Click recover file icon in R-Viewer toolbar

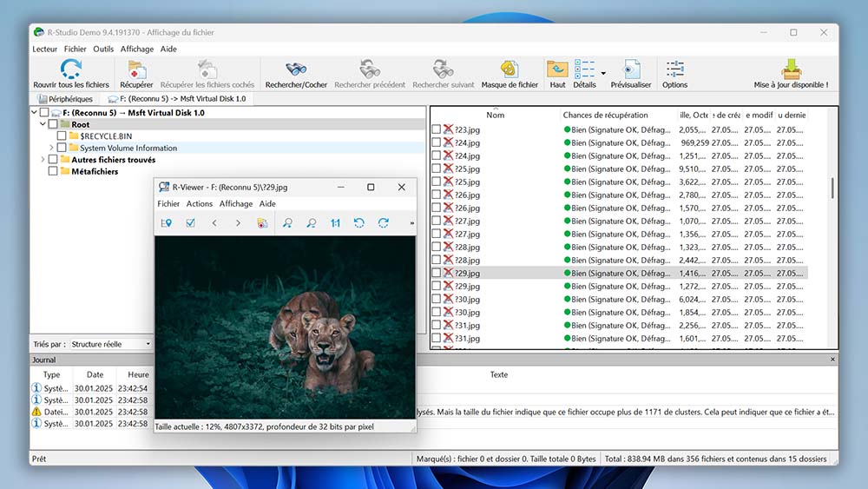(x=262, y=222)
